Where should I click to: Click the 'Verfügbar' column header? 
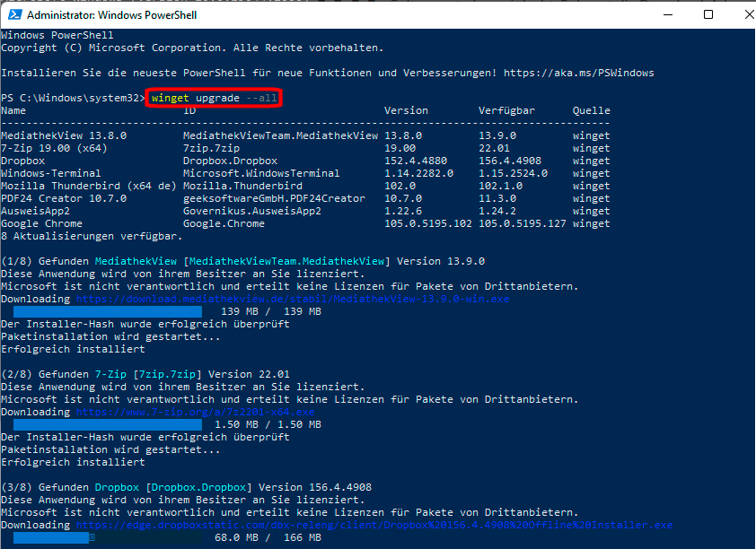pos(506,110)
